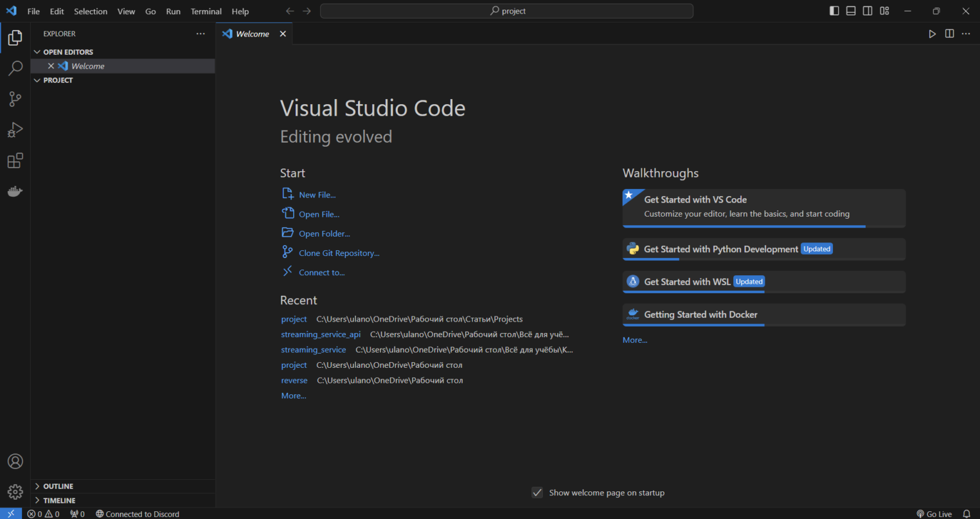Open the Source Control view
Viewport: 980px width, 519px height.
point(15,99)
